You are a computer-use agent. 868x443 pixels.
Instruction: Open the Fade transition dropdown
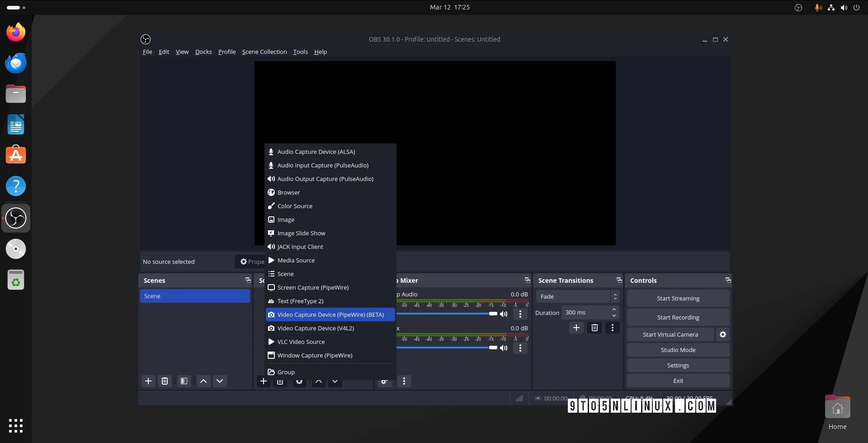click(577, 296)
